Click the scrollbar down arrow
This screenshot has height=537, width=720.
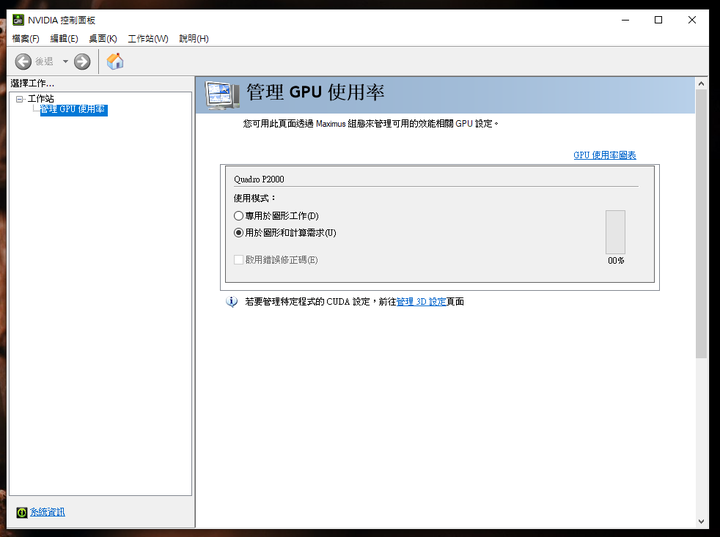(x=701, y=521)
